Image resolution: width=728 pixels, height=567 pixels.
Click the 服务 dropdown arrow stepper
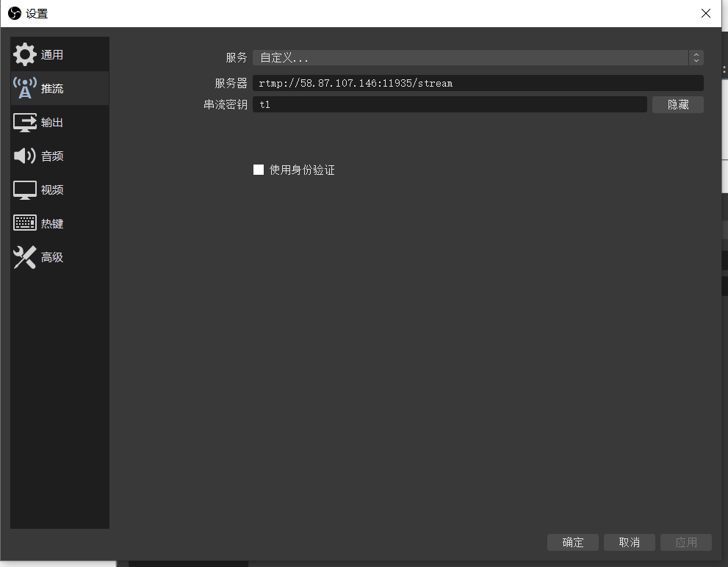(x=696, y=57)
